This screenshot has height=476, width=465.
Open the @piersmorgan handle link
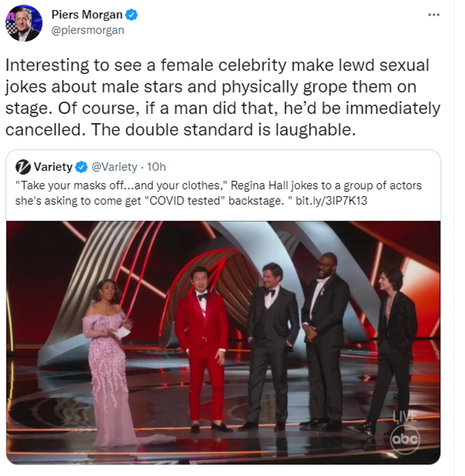click(x=88, y=30)
